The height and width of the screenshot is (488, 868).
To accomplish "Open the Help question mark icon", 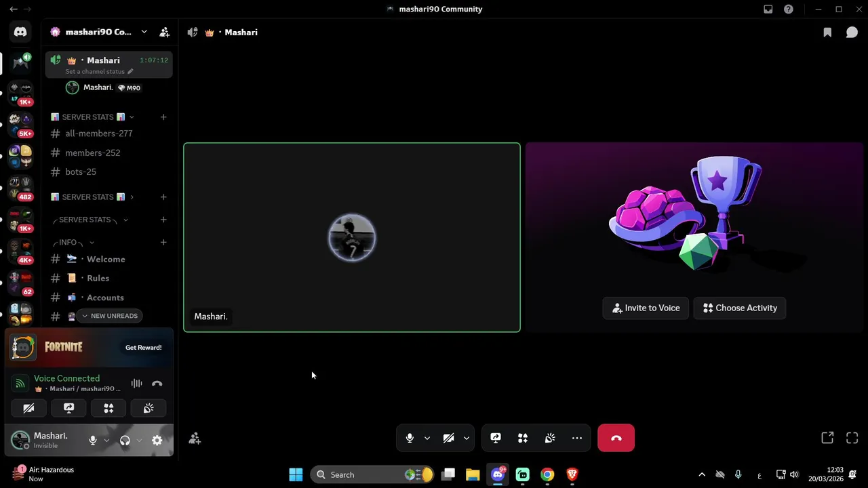I will (788, 9).
